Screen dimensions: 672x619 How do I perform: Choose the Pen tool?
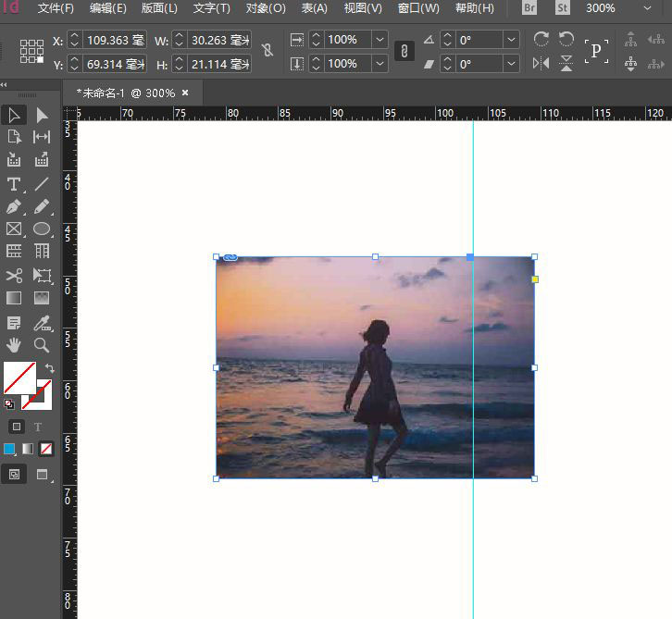[14, 206]
